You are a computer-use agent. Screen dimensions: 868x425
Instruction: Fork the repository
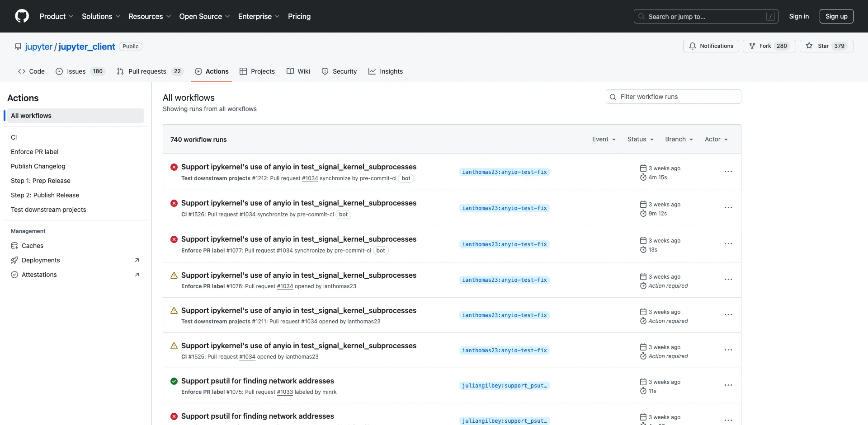click(x=769, y=46)
